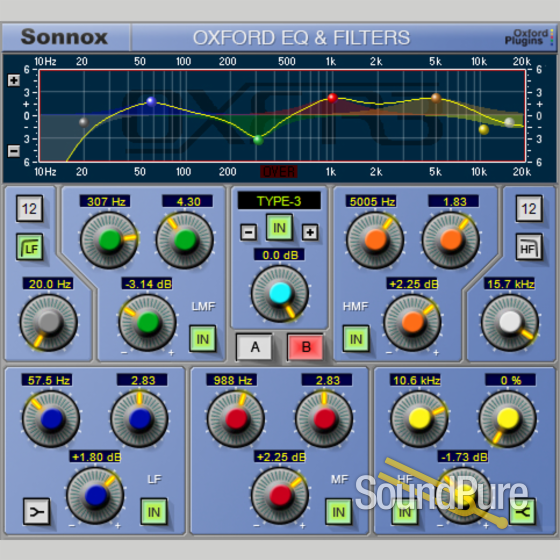Click the cyan master gain knob
560x560 pixels.
(280, 293)
